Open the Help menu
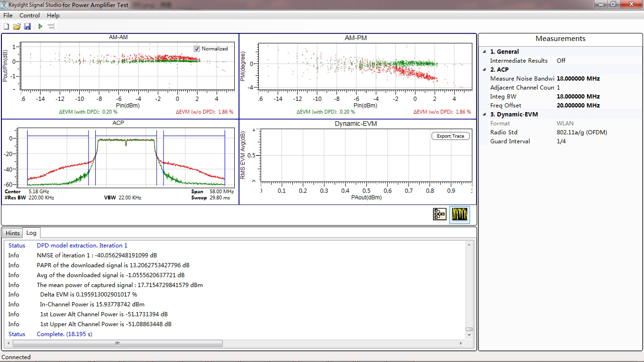644x362 pixels. pos(53,15)
